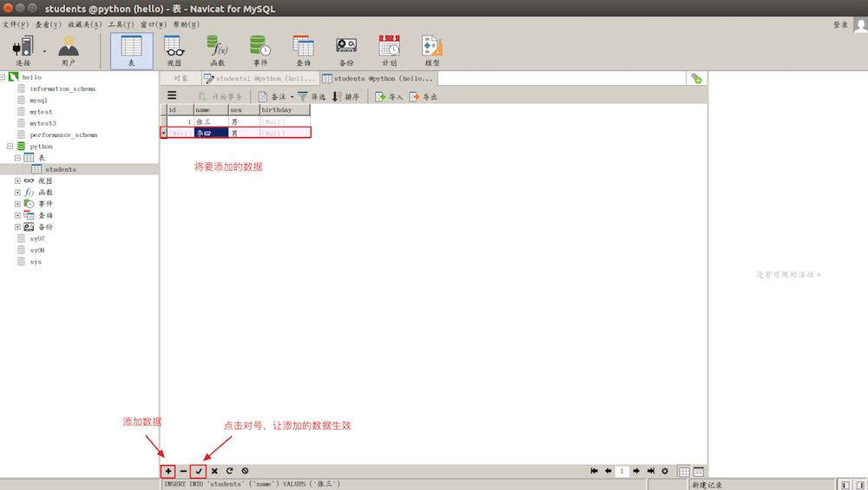Expand the 函数 (Functions) tree node
This screenshot has width=868, height=490.
[x=17, y=192]
